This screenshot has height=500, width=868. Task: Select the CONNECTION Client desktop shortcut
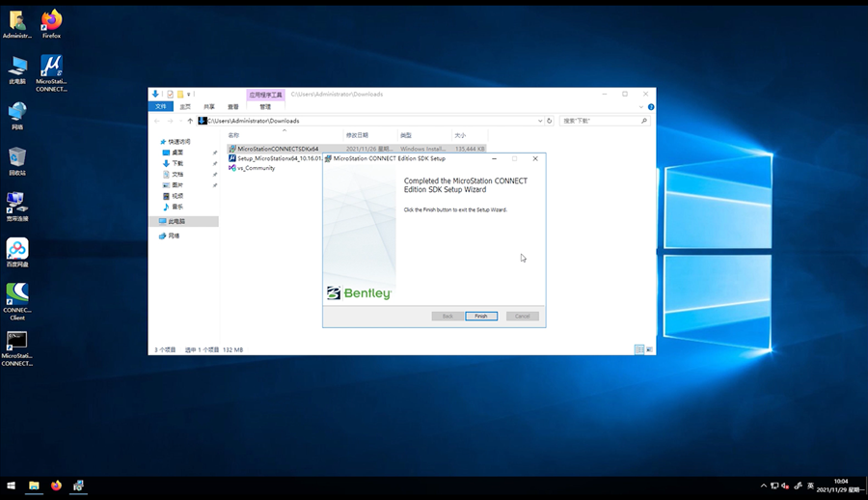coord(17,301)
